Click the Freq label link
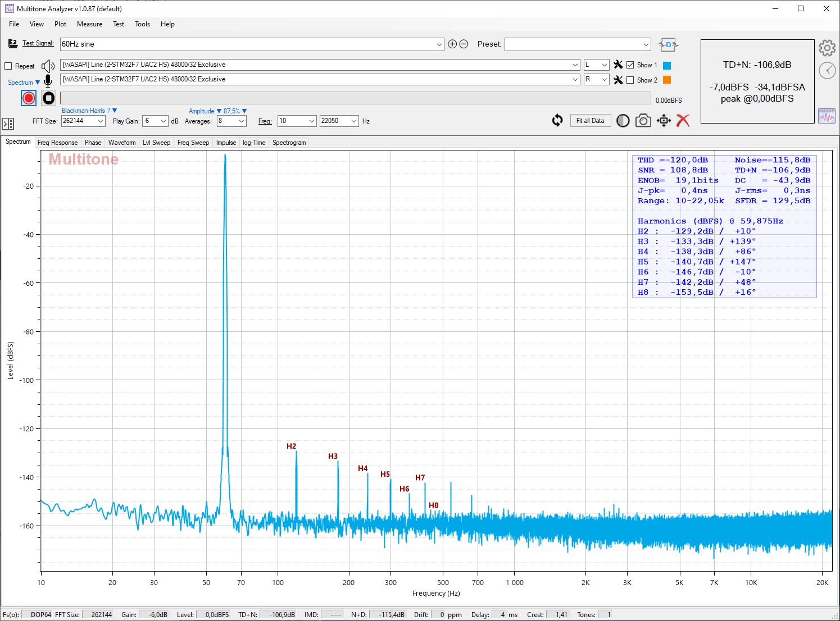This screenshot has height=621, width=840. coord(265,121)
